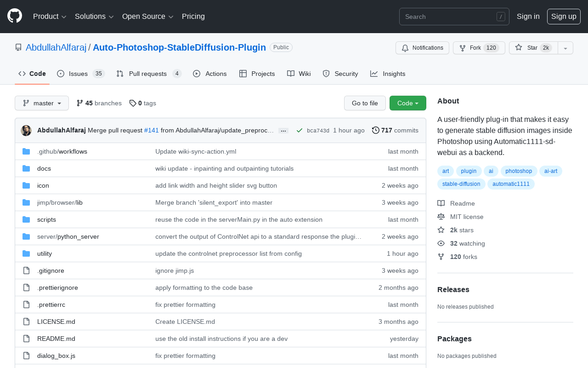Click the file icon for LICENSE.md
588x368 pixels.
(26, 322)
